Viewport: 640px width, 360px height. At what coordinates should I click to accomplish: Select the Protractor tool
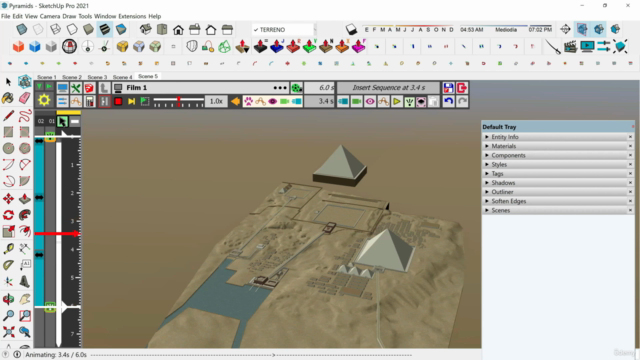(8, 265)
